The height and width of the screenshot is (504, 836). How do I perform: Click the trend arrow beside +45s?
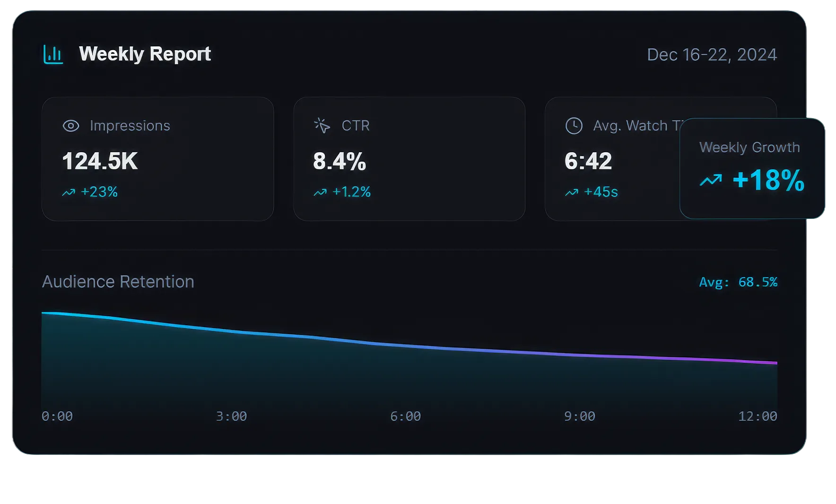pos(572,192)
